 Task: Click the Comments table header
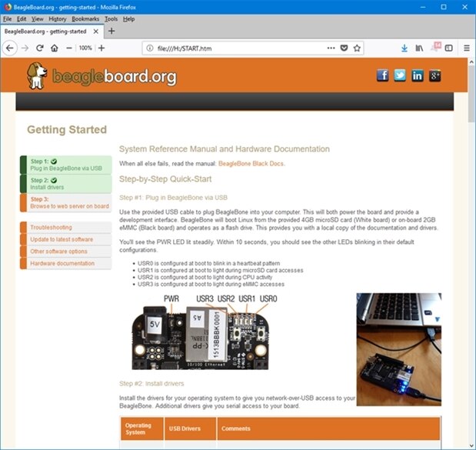pyautogui.click(x=329, y=428)
